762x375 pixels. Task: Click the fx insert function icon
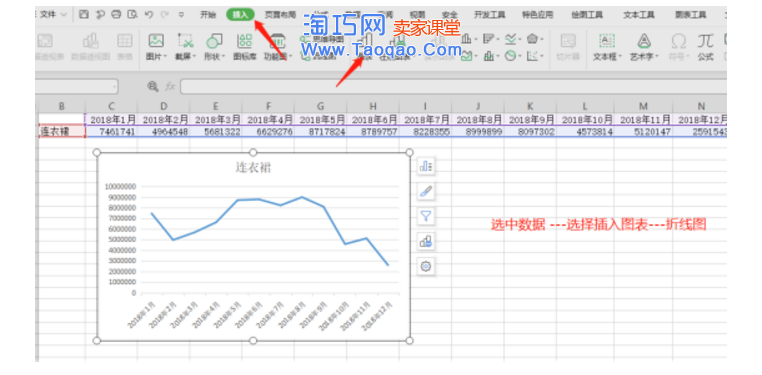tap(170, 86)
